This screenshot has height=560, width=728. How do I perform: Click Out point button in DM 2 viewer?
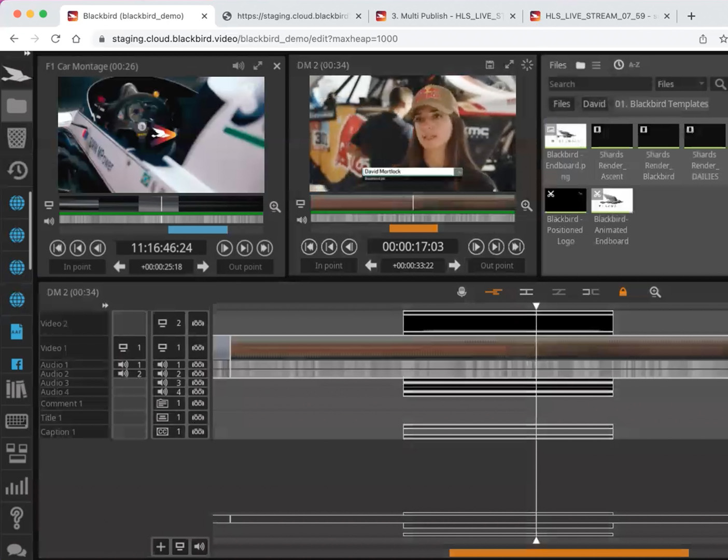496,265
